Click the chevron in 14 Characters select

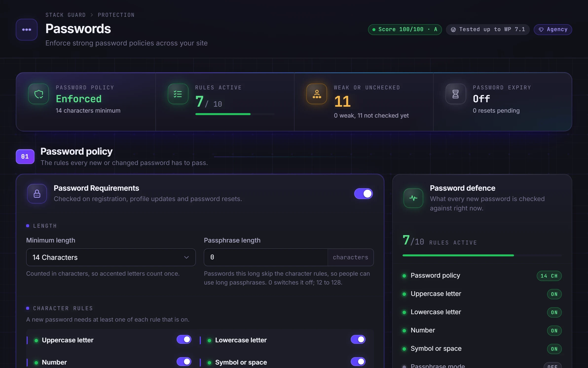[186, 257]
